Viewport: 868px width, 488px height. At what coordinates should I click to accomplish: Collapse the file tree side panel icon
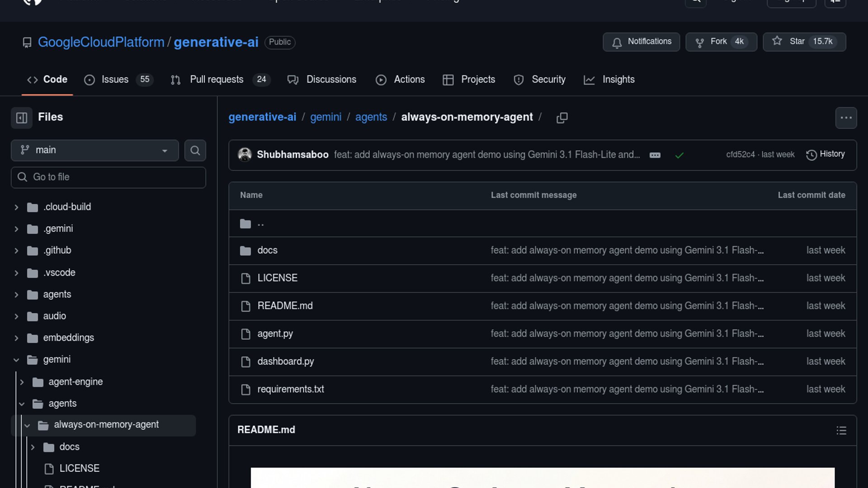(22, 118)
